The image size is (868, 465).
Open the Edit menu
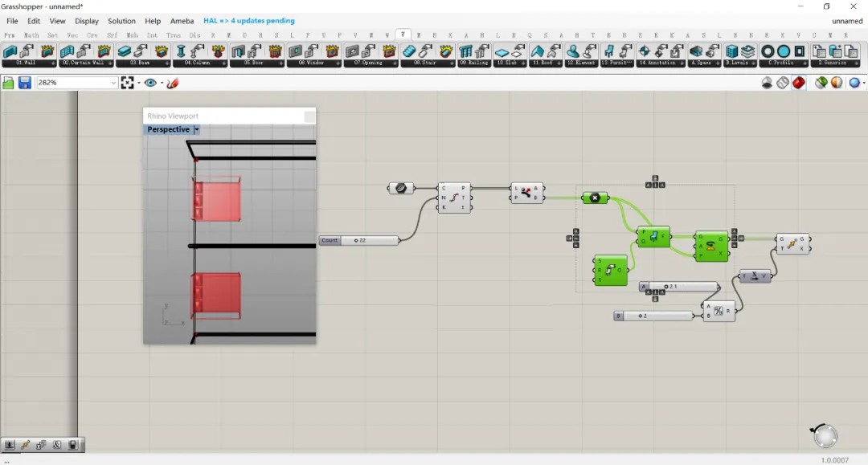coord(34,21)
